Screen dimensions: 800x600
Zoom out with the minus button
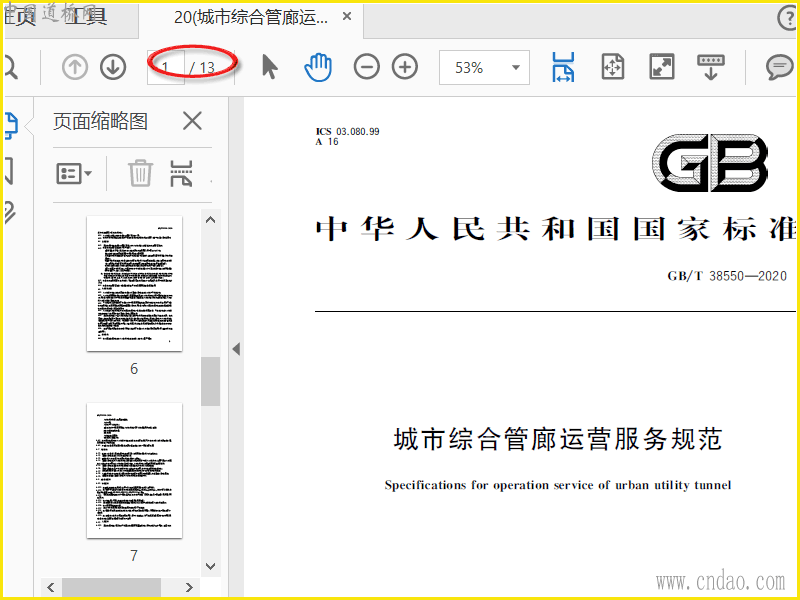[x=366, y=67]
